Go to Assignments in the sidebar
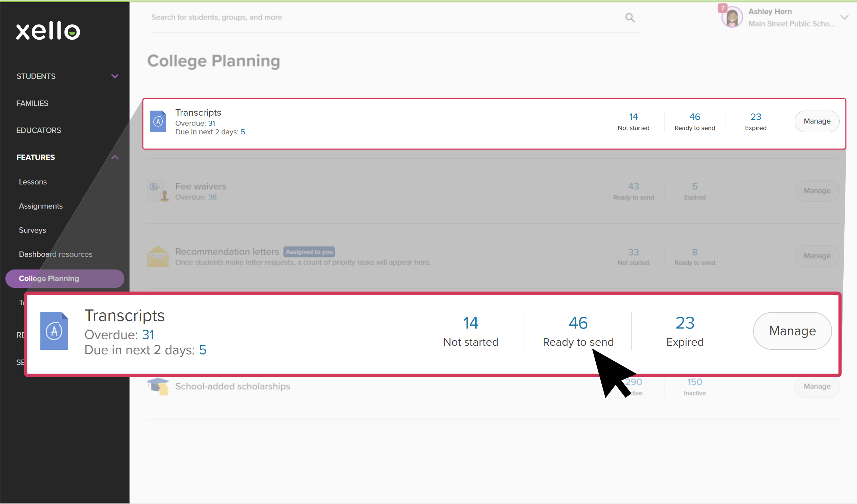Screen dimensions: 857x504 click(41, 206)
